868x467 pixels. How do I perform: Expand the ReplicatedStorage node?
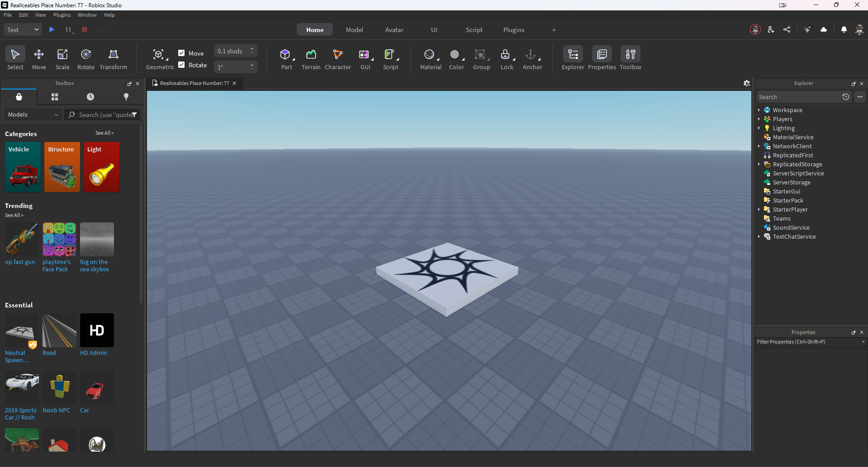click(x=759, y=164)
